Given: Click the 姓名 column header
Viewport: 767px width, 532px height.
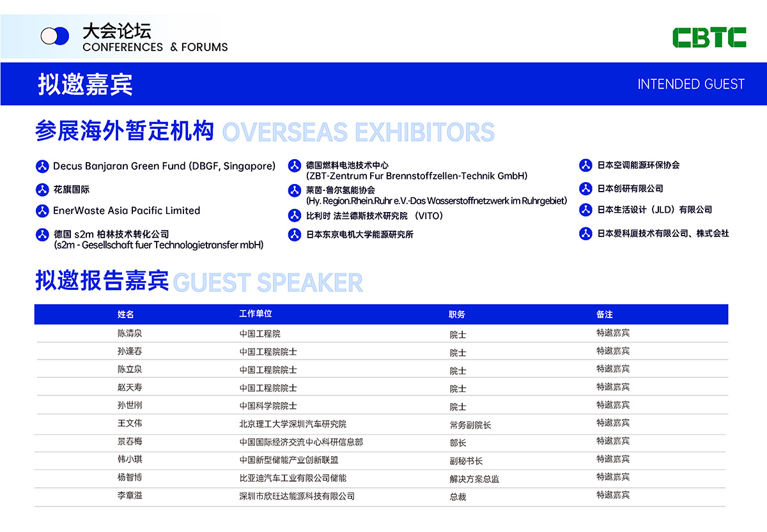Looking at the screenshot, I should (x=126, y=314).
